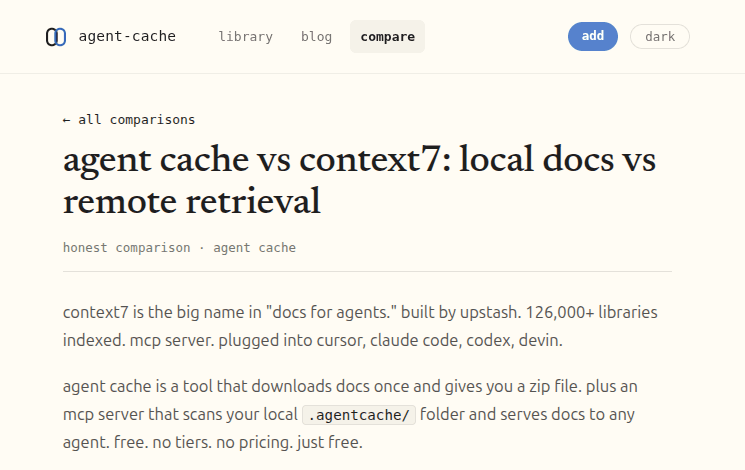
Task: Click the blue add button
Action: click(592, 36)
